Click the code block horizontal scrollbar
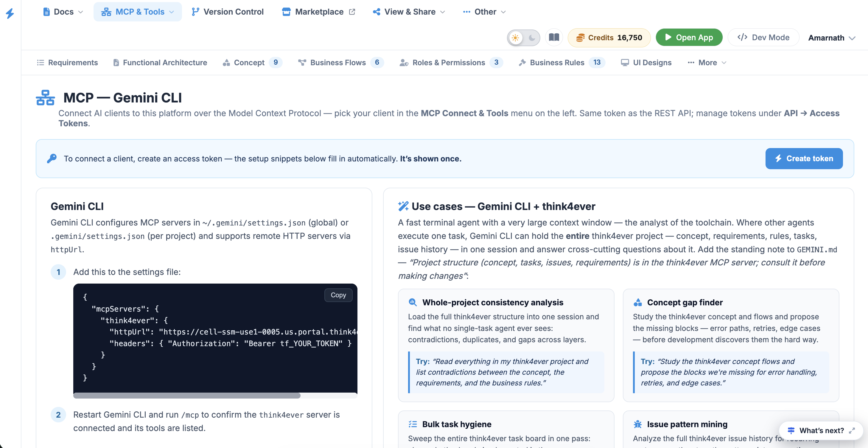 coord(187,396)
